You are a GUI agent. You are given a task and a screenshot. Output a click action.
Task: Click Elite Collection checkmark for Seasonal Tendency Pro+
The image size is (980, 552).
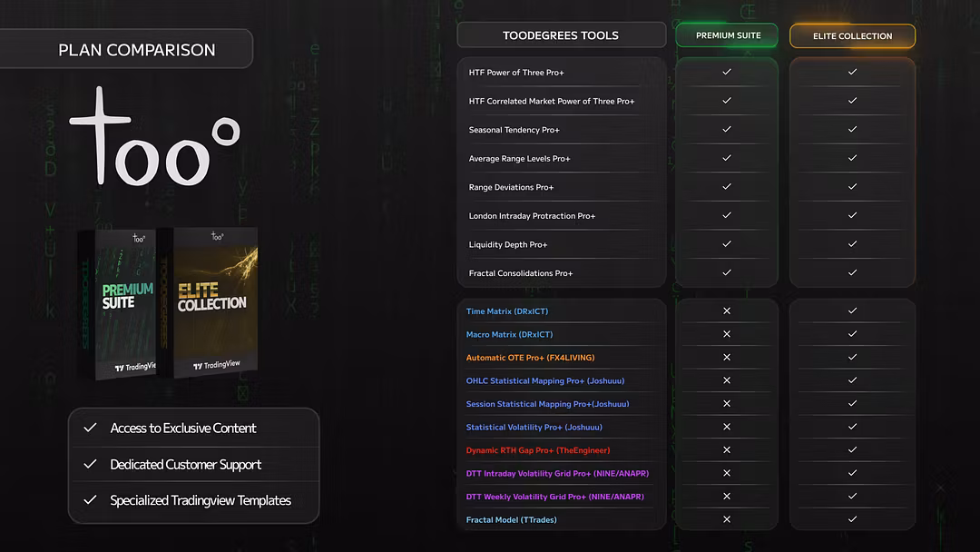coord(852,130)
